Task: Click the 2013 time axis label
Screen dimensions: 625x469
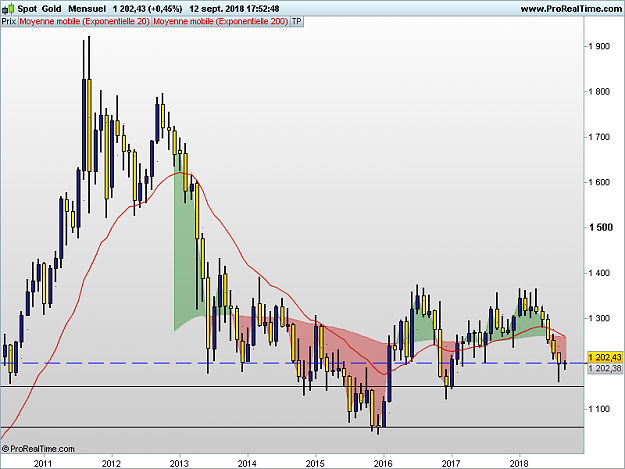Action: pos(179,463)
